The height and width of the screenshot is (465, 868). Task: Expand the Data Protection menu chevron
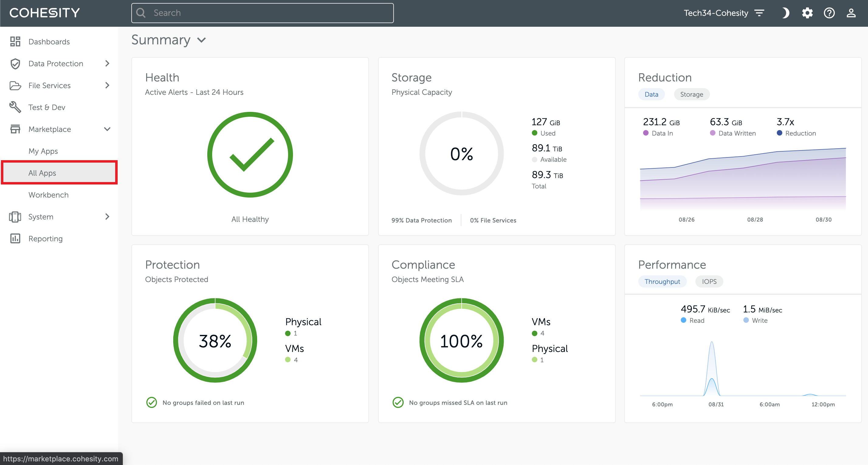click(107, 63)
